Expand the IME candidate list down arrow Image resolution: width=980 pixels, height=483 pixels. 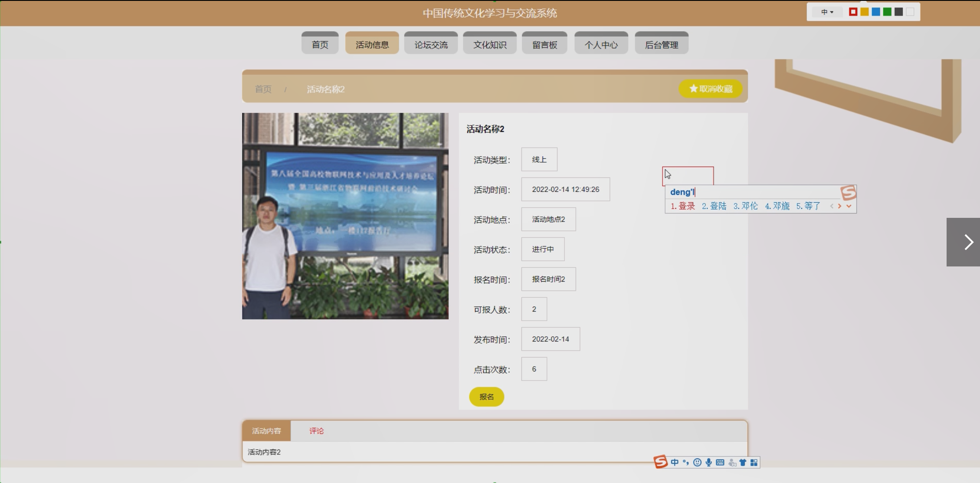[849, 206]
